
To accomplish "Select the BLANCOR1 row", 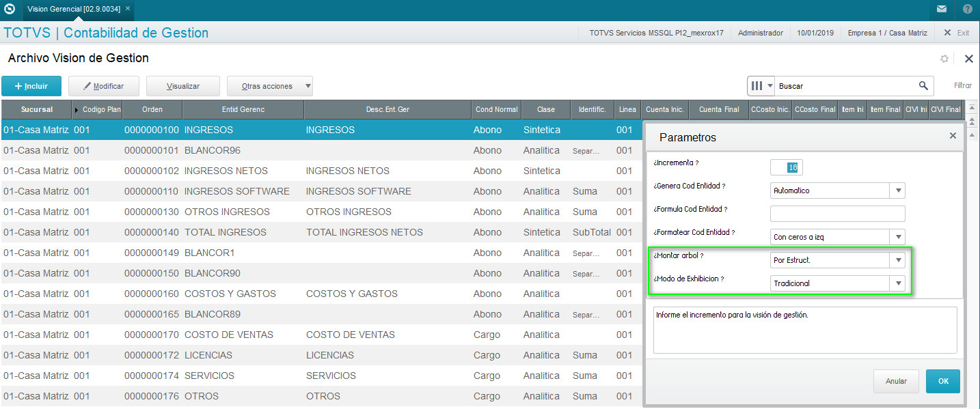I will click(x=321, y=253).
